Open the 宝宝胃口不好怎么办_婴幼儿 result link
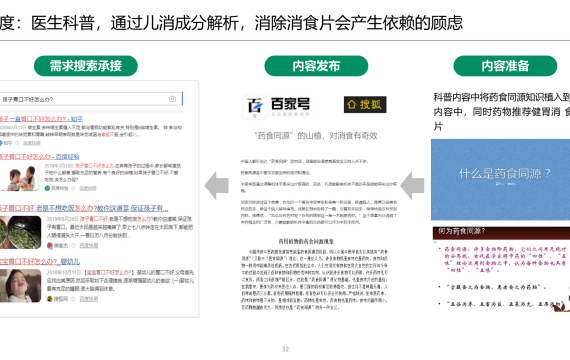570x360 pixels. pos(40,261)
